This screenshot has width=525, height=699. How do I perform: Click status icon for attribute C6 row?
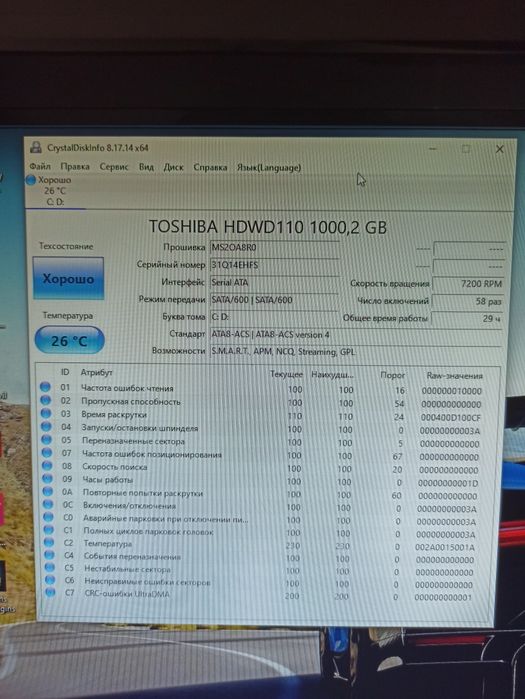50,580
